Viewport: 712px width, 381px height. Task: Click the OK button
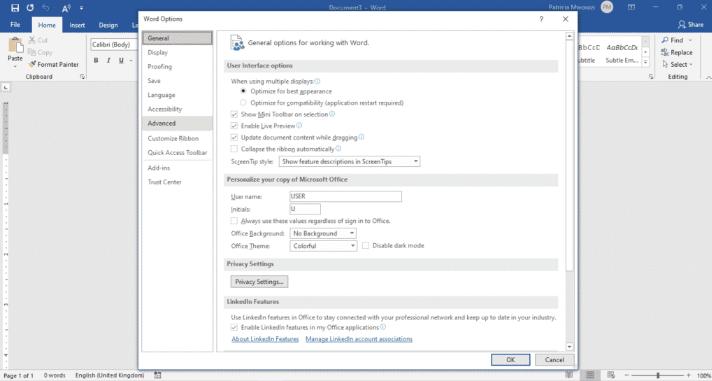pyautogui.click(x=510, y=360)
